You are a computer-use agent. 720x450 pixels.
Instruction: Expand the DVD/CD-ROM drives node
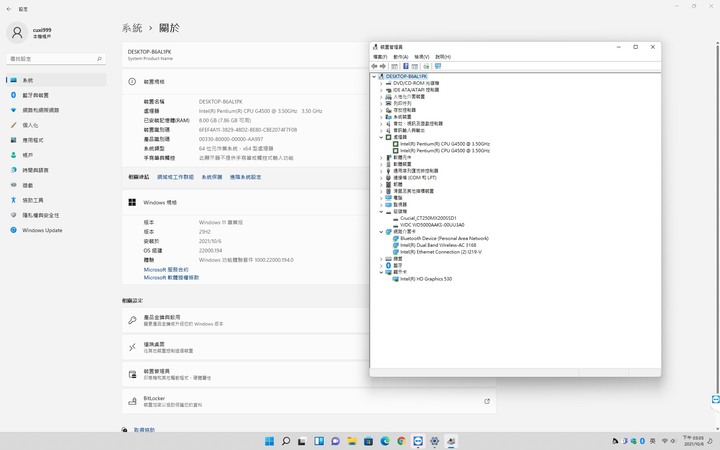tap(381, 84)
